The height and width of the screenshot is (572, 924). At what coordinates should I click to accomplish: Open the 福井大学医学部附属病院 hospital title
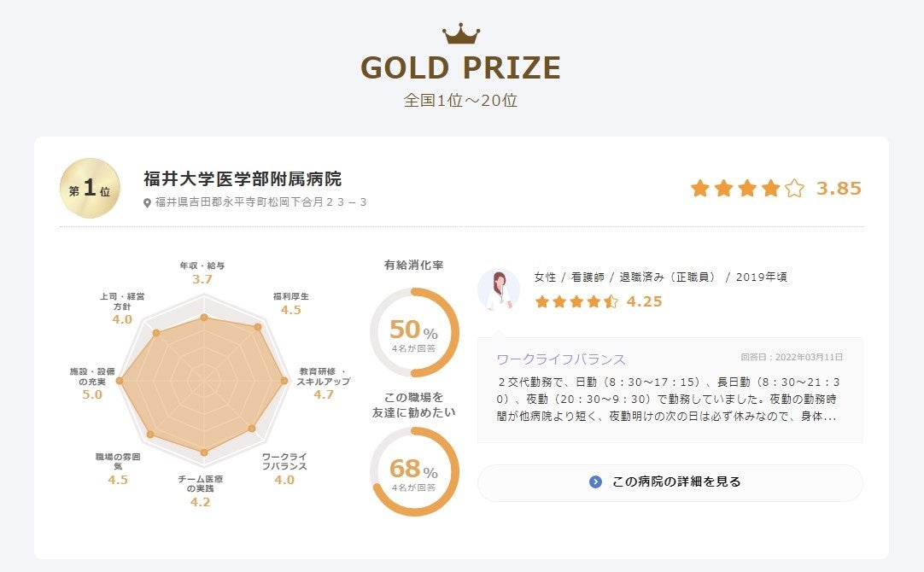(x=243, y=179)
